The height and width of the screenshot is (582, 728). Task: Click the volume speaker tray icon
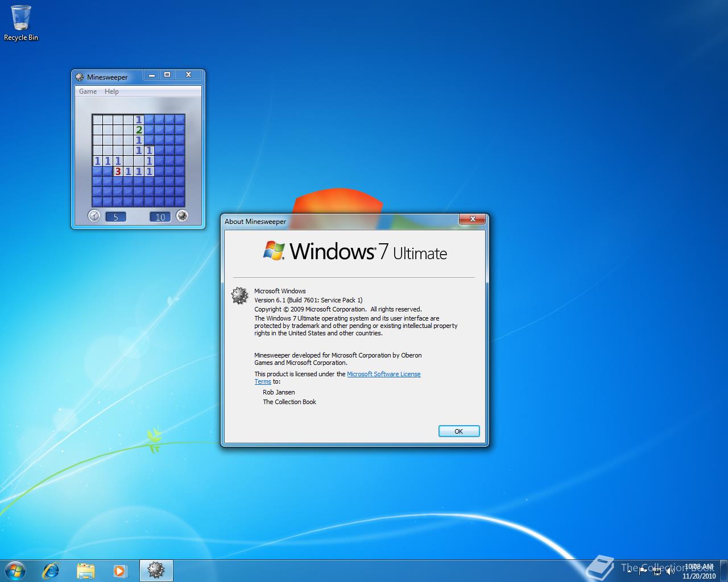click(671, 571)
